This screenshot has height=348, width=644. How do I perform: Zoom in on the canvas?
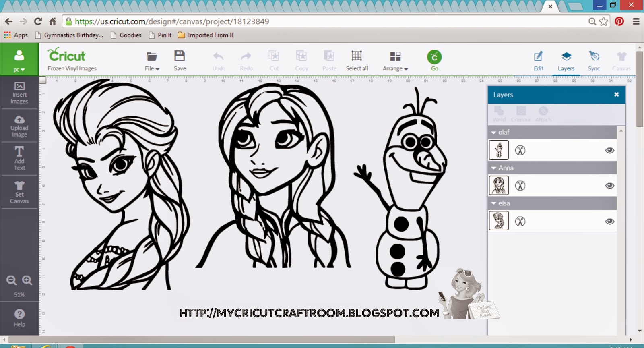click(27, 280)
